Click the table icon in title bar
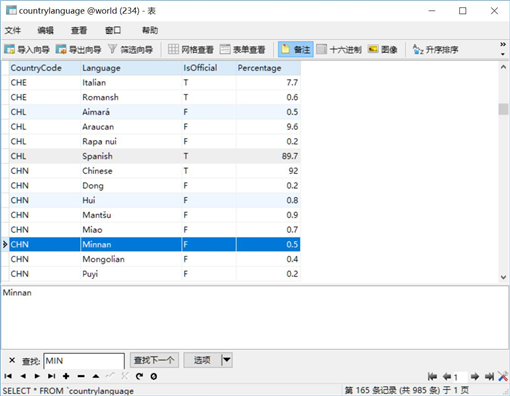Screen dimensions: 510x396 point(11,10)
